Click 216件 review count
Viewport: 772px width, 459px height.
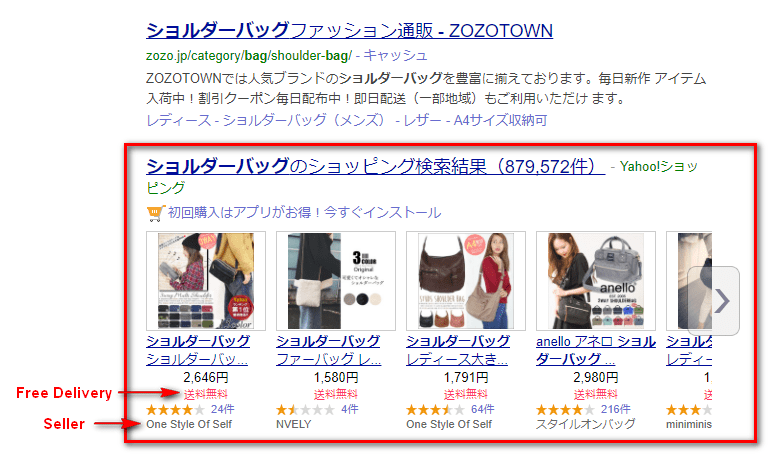(x=615, y=409)
